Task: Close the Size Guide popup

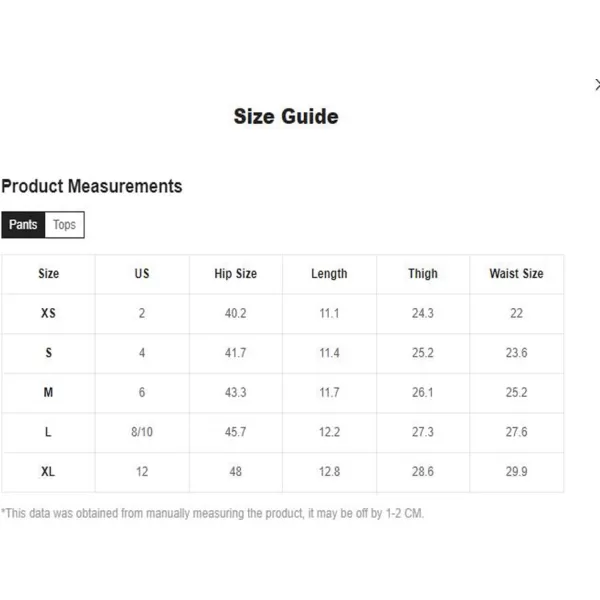Action: [596, 86]
